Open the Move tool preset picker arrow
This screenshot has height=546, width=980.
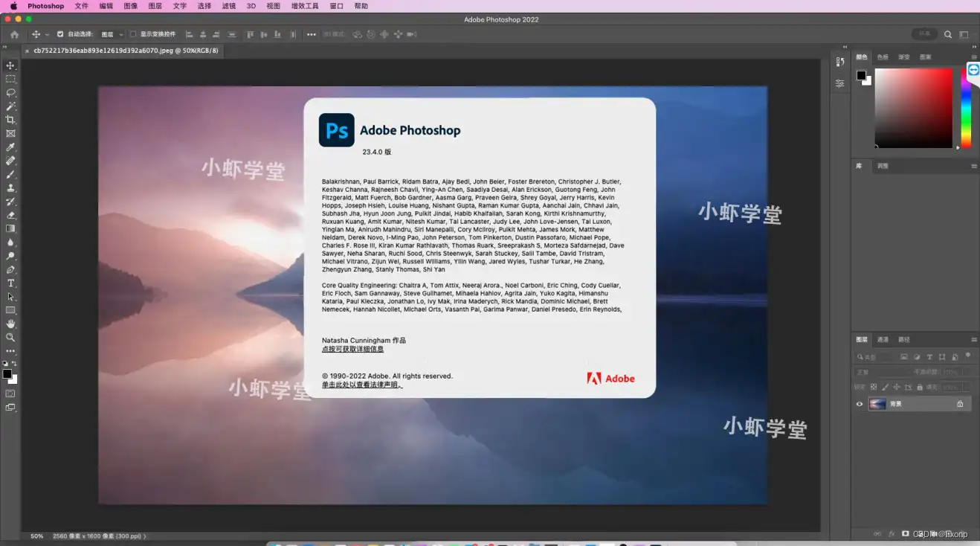[47, 34]
